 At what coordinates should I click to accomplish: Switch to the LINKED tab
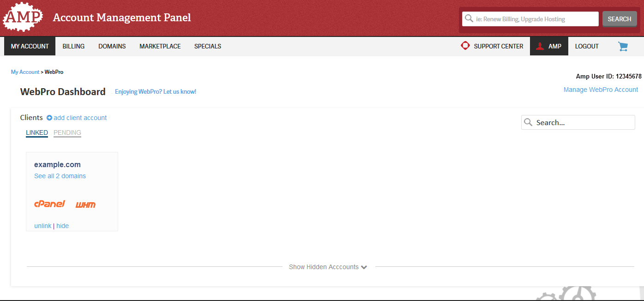37,133
